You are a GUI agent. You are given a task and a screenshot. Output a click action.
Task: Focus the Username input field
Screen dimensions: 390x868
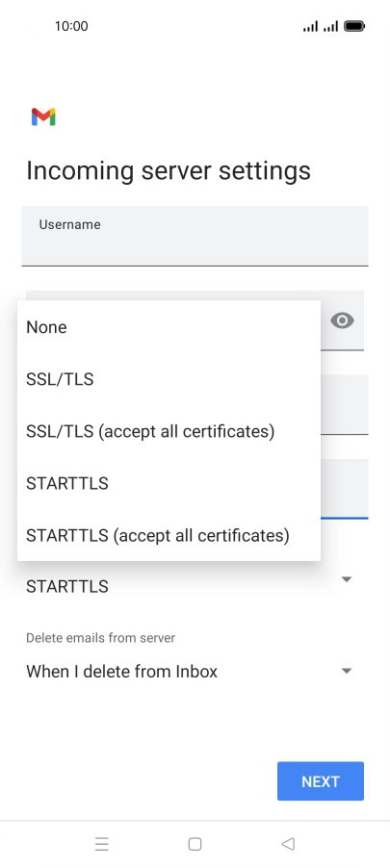195,236
